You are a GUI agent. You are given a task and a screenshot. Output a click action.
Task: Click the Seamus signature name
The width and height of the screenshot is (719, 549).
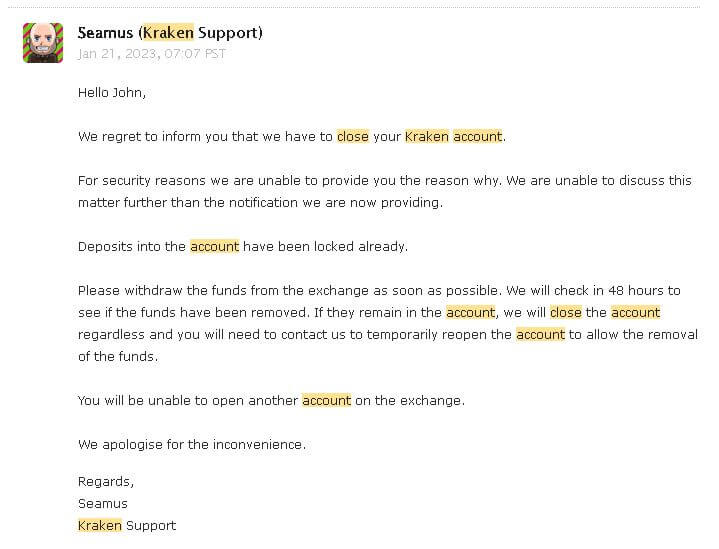103,504
